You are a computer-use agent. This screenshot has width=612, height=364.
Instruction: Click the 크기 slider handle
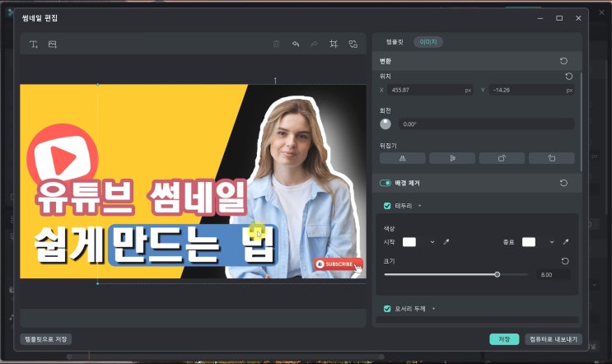click(x=497, y=275)
